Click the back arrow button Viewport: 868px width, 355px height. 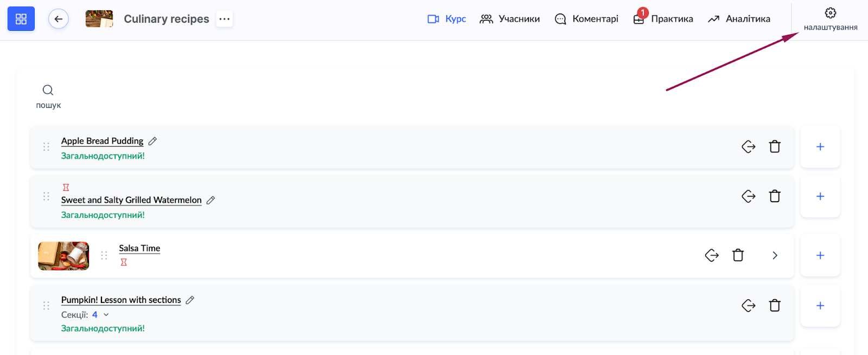click(x=58, y=19)
